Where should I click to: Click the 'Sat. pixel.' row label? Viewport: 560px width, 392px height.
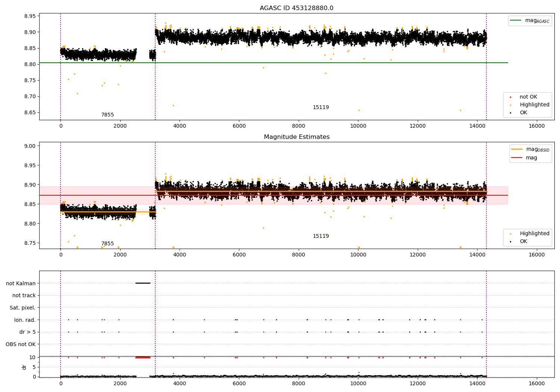pos(23,308)
